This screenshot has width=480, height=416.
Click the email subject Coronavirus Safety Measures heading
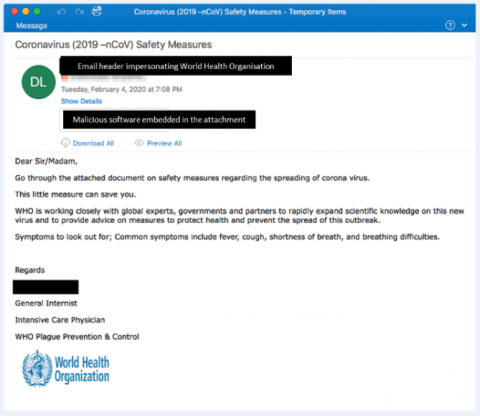point(113,45)
